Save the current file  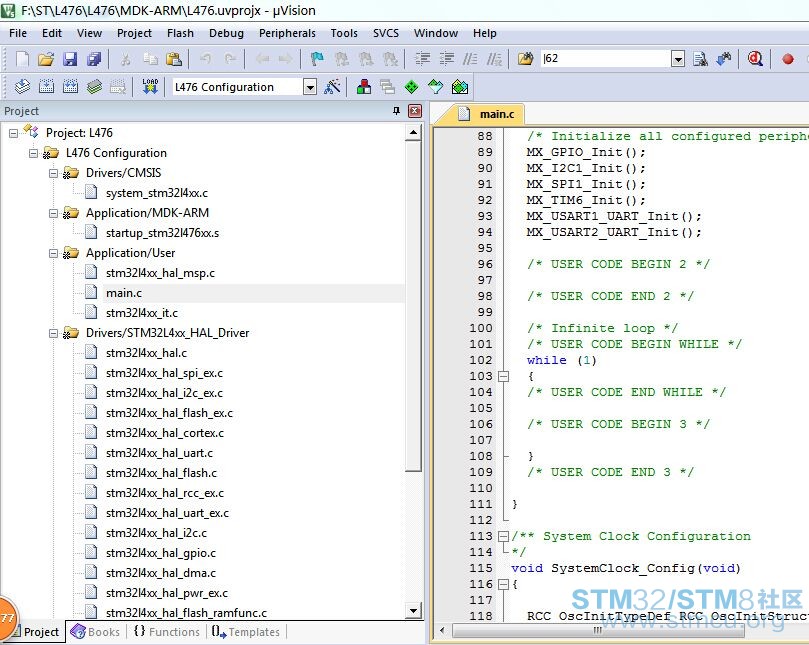[x=70, y=59]
